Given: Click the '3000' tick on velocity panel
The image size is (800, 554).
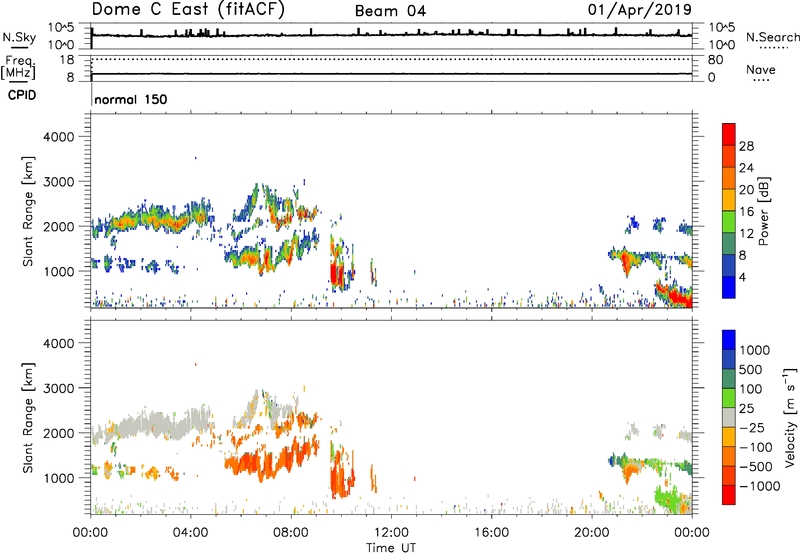Looking at the screenshot, I should coord(59,388).
